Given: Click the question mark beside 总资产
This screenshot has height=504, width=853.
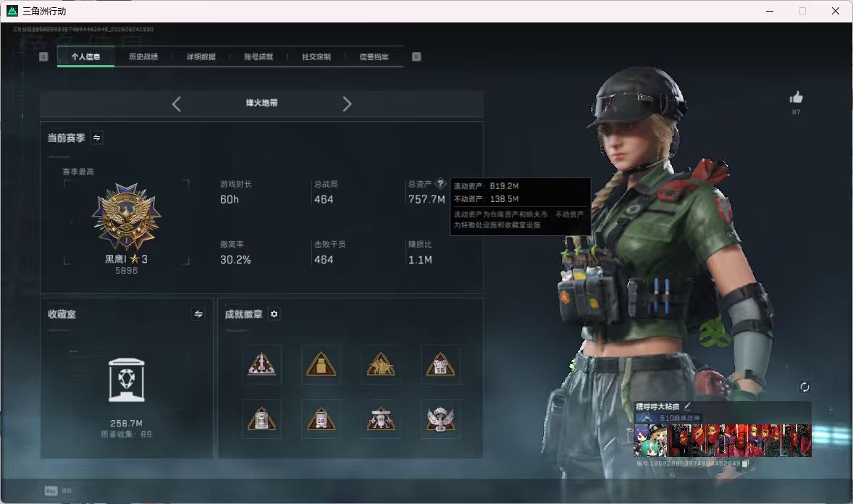Looking at the screenshot, I should pos(441,184).
